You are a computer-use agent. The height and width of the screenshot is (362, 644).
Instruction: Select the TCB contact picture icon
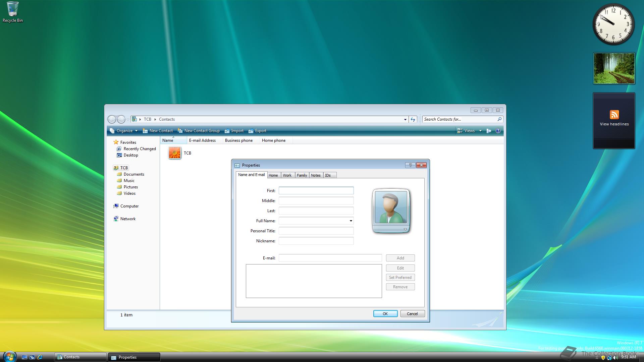(174, 153)
